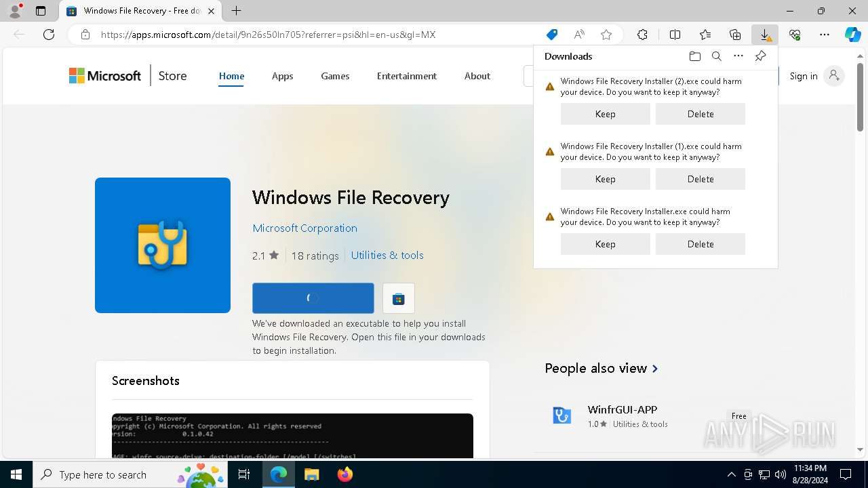This screenshot has width=868, height=488.
Task: Toggle the Downloads toolbar button
Action: pyautogui.click(x=765, y=35)
